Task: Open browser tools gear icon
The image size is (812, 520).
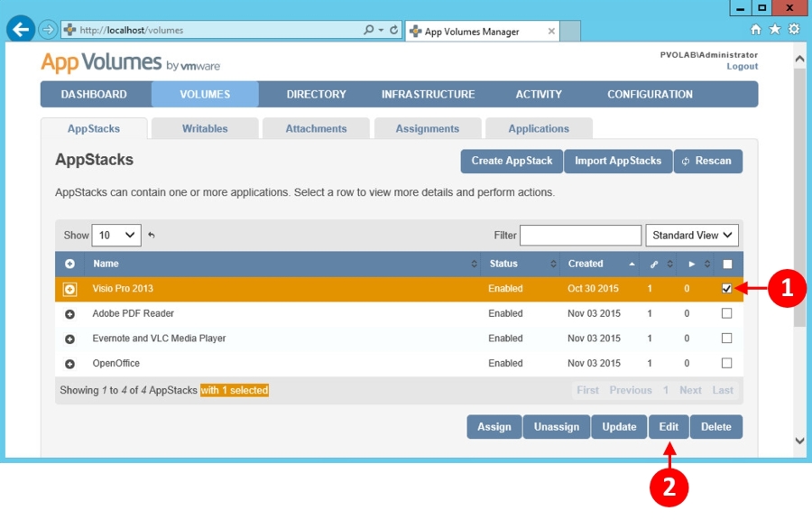Action: 794,30
